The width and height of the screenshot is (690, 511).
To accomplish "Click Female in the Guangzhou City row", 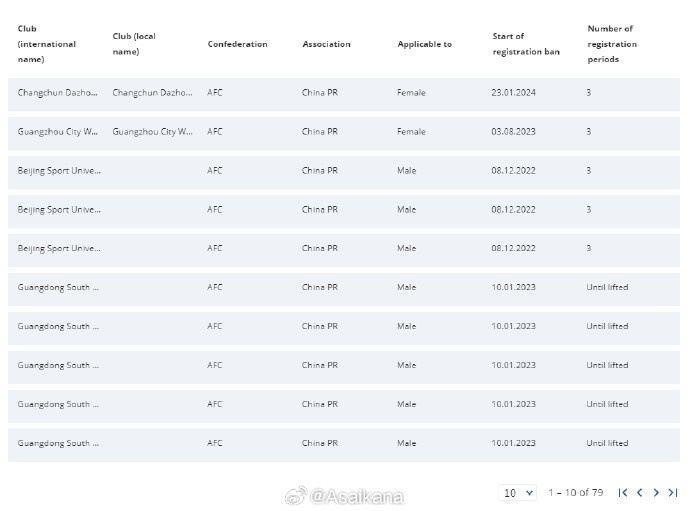I will (x=411, y=132).
